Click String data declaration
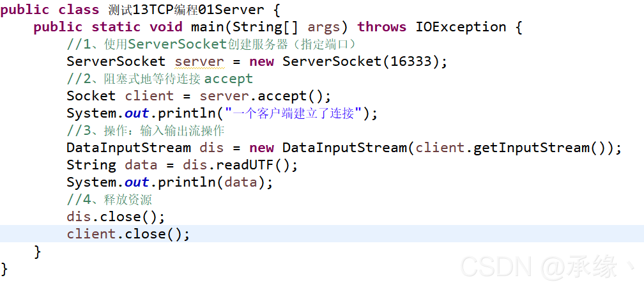This screenshot has height=287, width=644. 112,166
